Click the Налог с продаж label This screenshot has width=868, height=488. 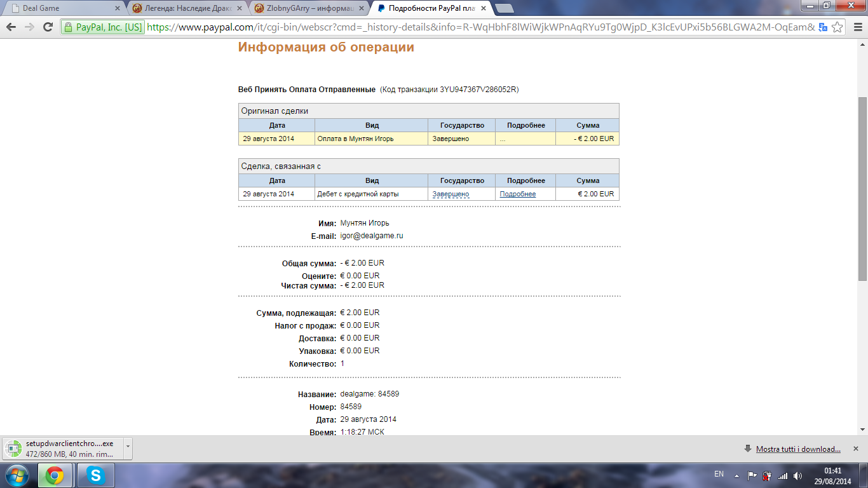(x=306, y=326)
